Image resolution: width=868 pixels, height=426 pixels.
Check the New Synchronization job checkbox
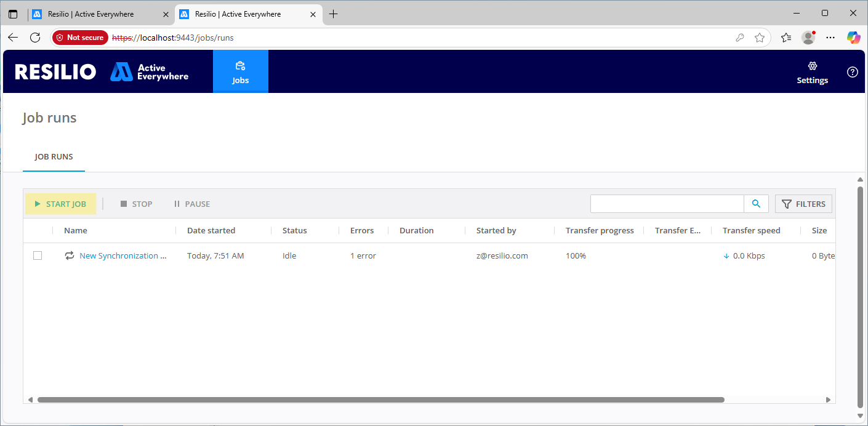coord(38,255)
